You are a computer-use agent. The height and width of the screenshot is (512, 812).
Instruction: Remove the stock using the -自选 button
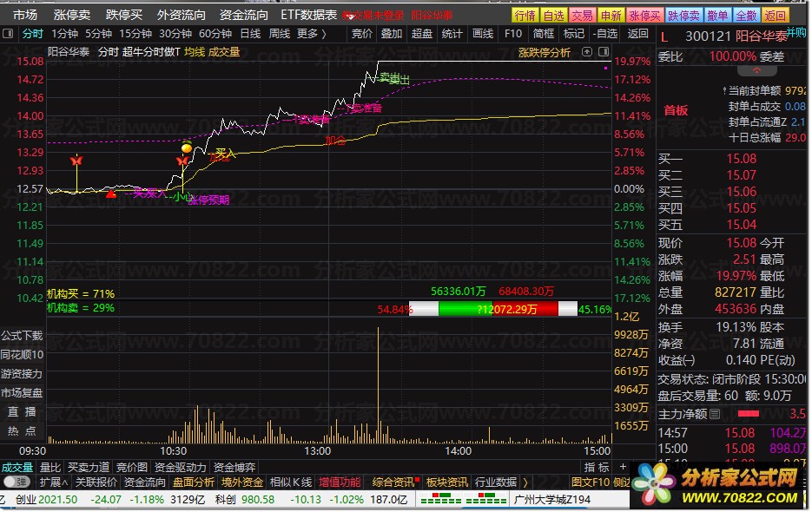click(605, 34)
